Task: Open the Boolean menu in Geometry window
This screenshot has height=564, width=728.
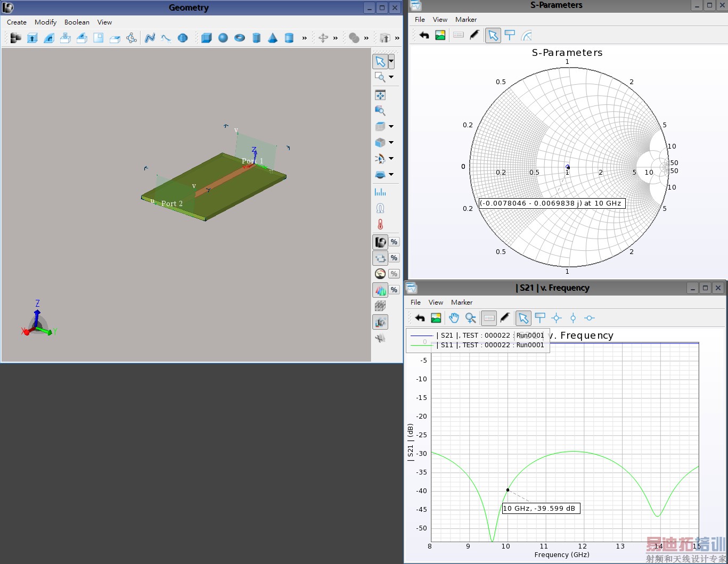Action: [x=77, y=22]
